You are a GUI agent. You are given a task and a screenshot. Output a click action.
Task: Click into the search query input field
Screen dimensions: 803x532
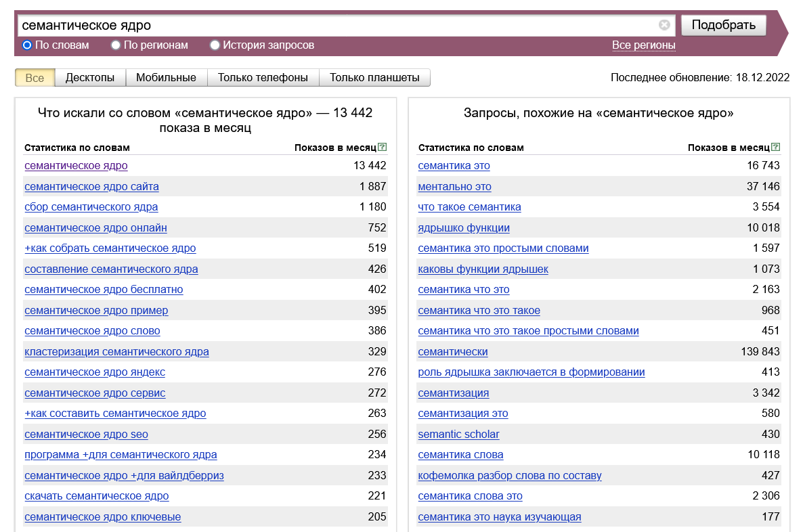[339, 25]
